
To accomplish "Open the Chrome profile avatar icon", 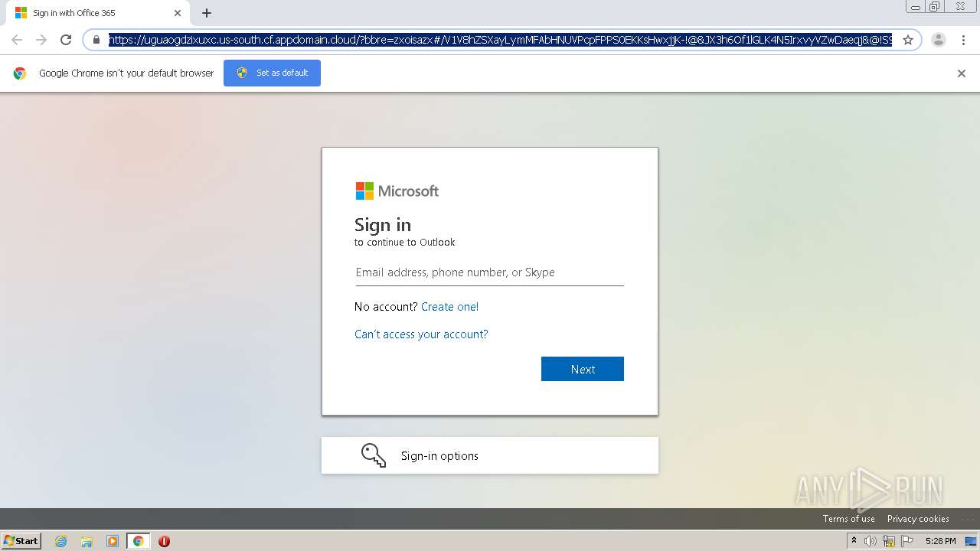I will click(939, 40).
